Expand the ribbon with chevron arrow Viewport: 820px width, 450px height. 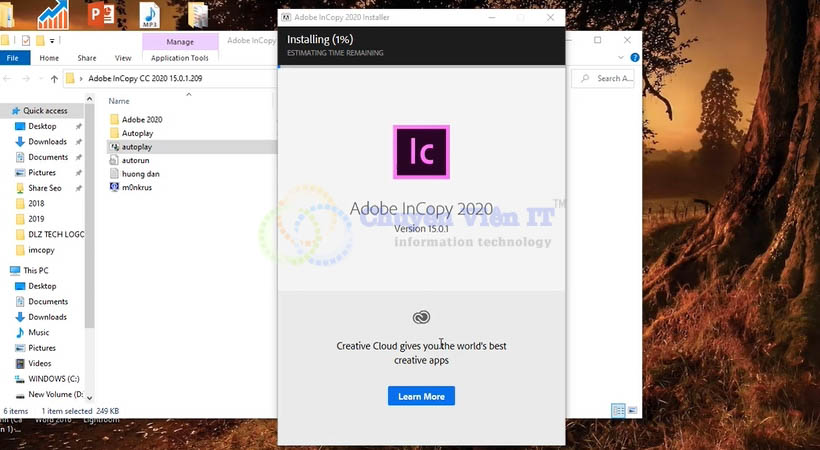tap(621, 58)
